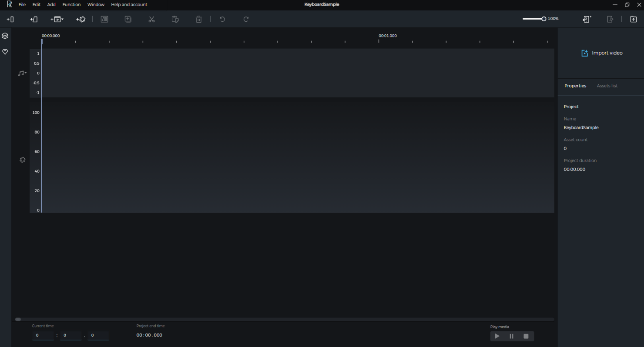644x347 pixels.
Task: Open the layers panel from left sidebar
Action: [x=5, y=36]
